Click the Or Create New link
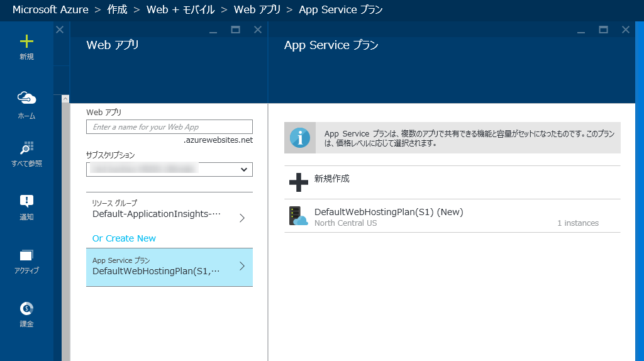Viewport: 644px width, 361px height. click(x=124, y=238)
